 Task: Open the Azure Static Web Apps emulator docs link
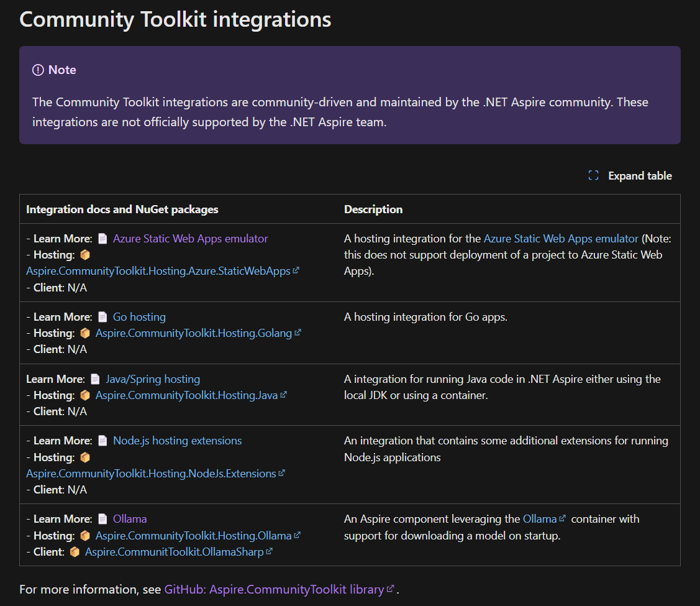tap(190, 239)
